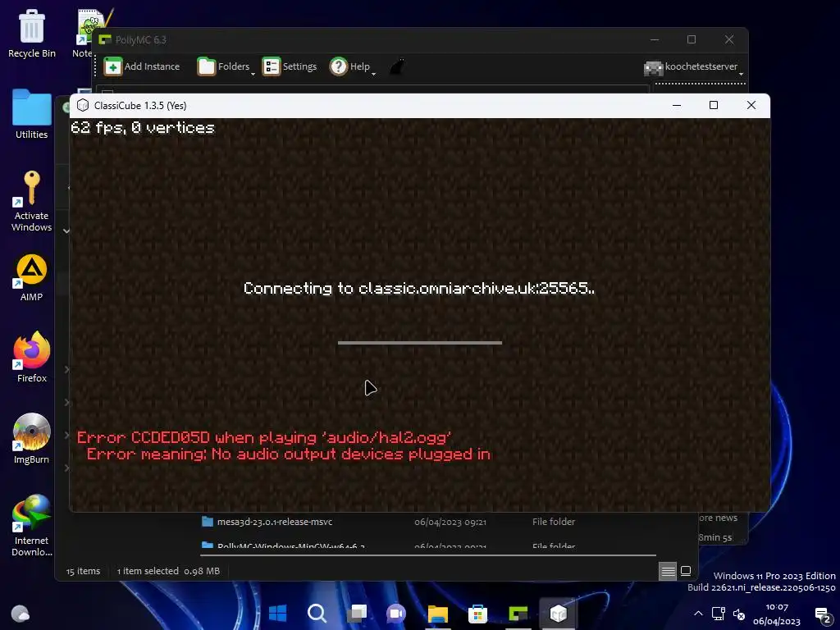Close the PollyMC window
840x630 pixels.
click(729, 39)
